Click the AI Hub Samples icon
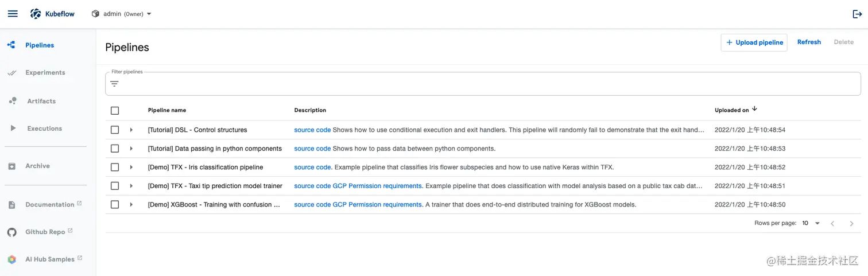Screen dimensions: 868x276 coord(12,259)
